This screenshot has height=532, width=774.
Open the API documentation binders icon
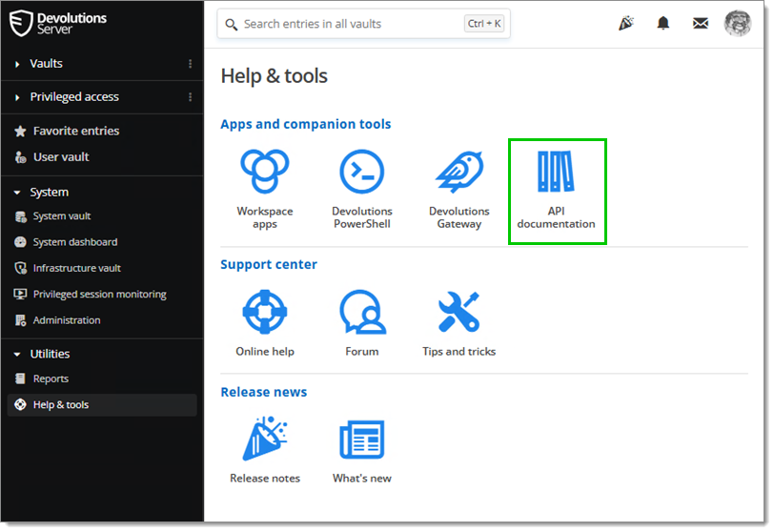[556, 172]
